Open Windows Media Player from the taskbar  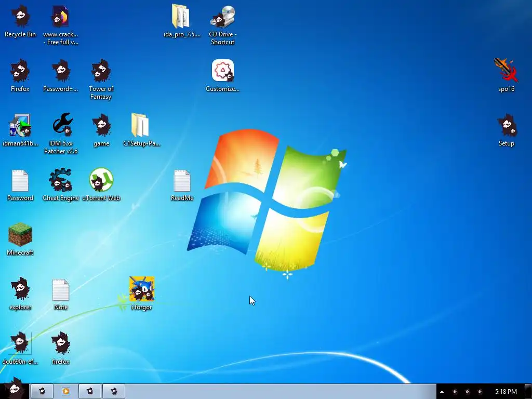coord(66,391)
